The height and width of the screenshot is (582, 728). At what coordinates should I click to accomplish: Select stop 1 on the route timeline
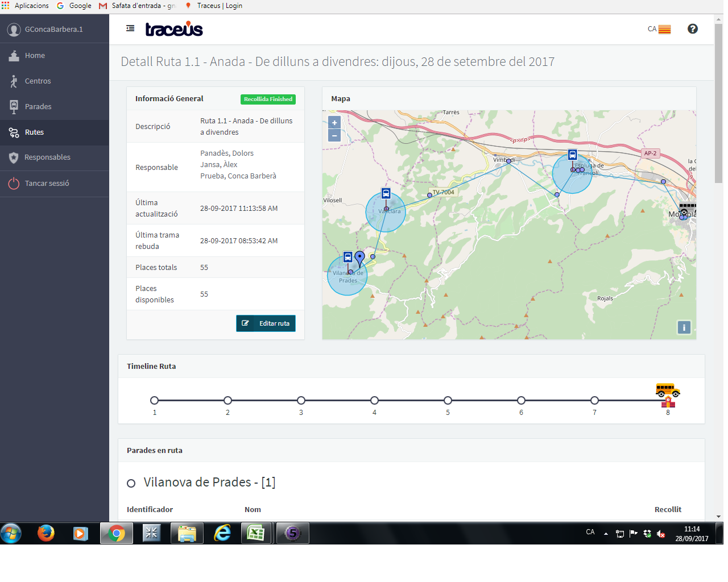pos(154,401)
